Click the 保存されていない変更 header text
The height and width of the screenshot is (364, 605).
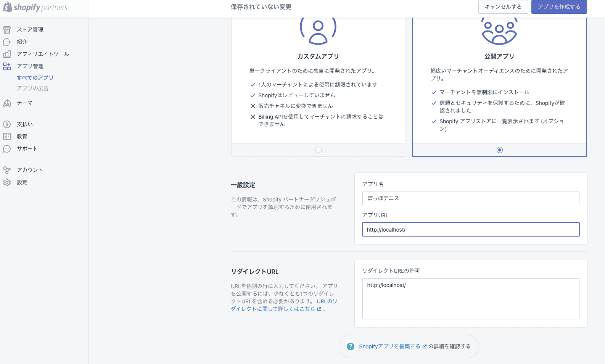point(261,7)
